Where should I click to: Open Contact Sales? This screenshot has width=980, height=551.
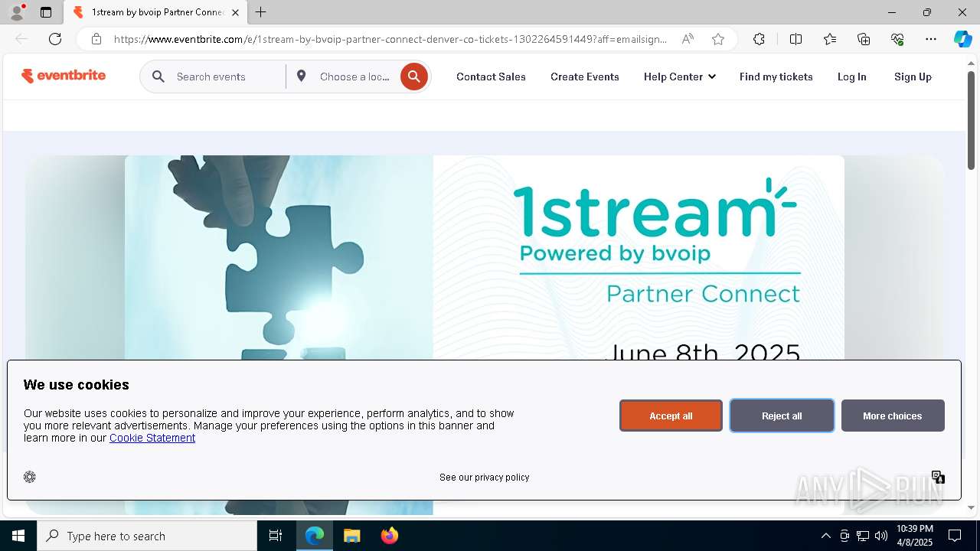(491, 77)
